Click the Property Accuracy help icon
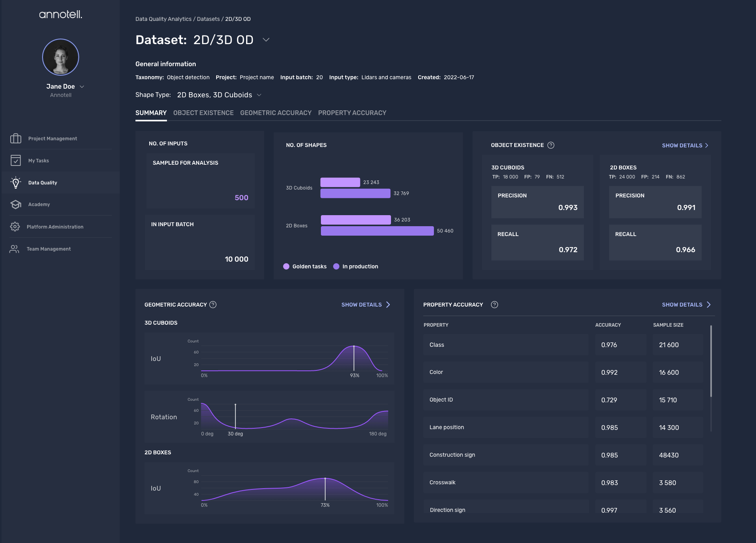The height and width of the screenshot is (543, 756). [x=495, y=305]
